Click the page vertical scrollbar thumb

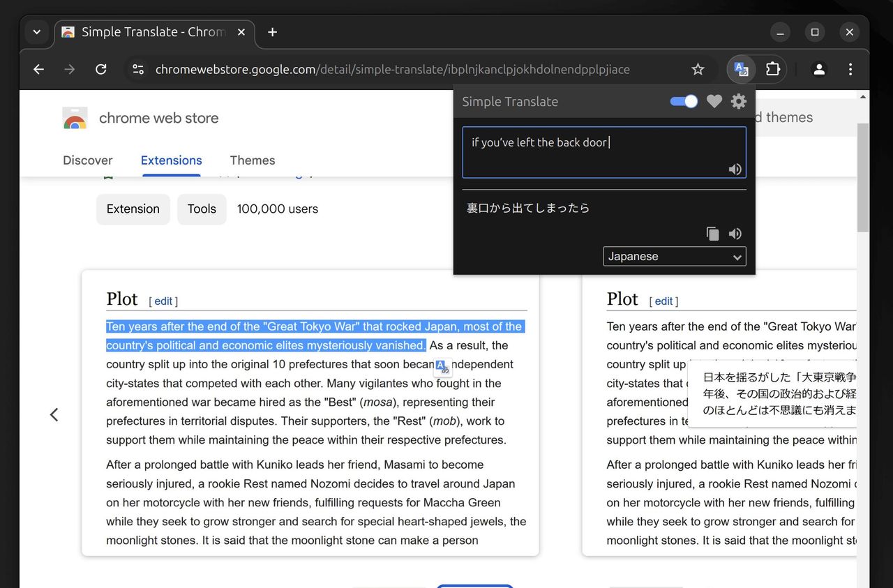pyautogui.click(x=863, y=178)
